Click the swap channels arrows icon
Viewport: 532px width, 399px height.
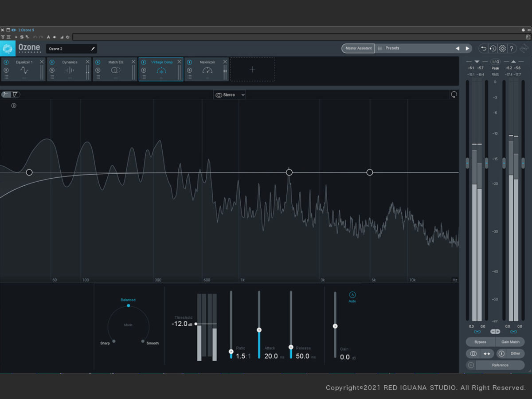[x=487, y=354]
